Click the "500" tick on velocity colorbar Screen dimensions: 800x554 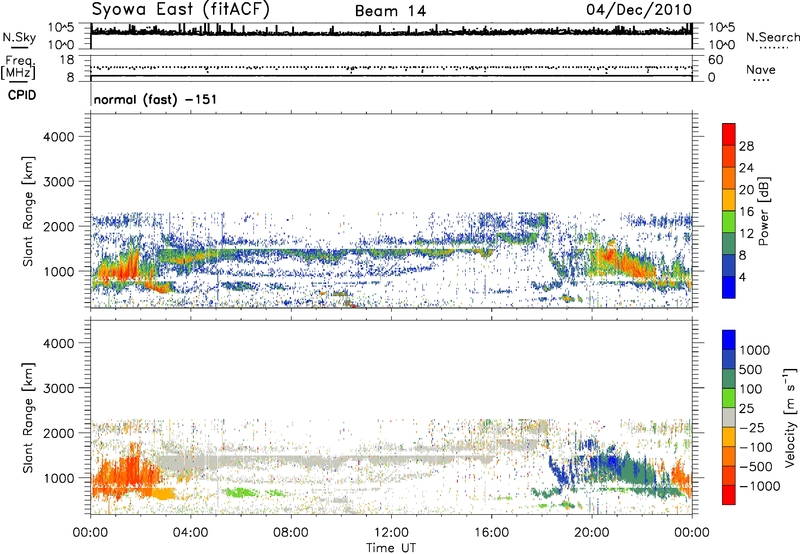pos(751,369)
